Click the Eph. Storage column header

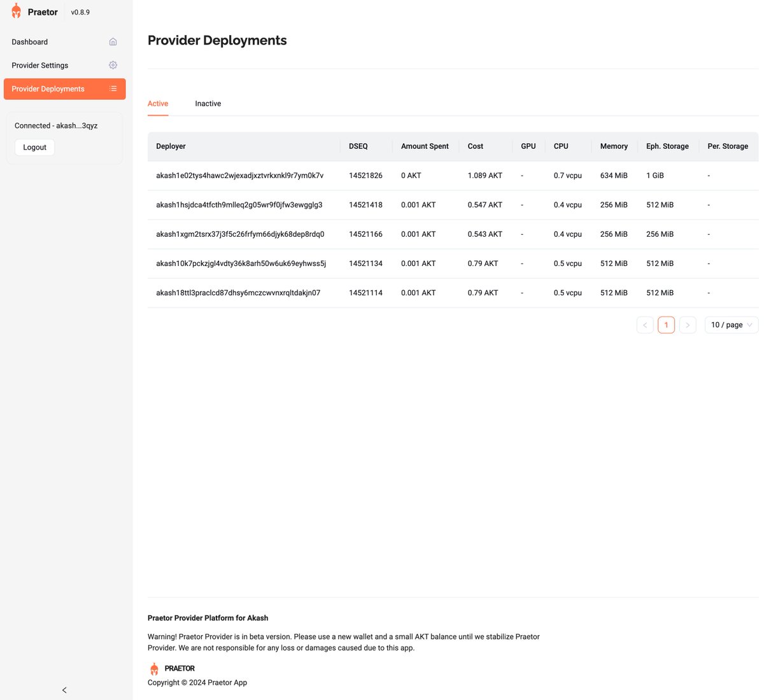pos(667,146)
